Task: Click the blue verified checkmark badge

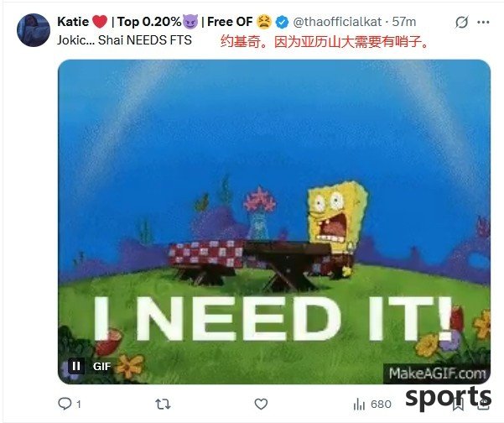Action: (x=283, y=22)
